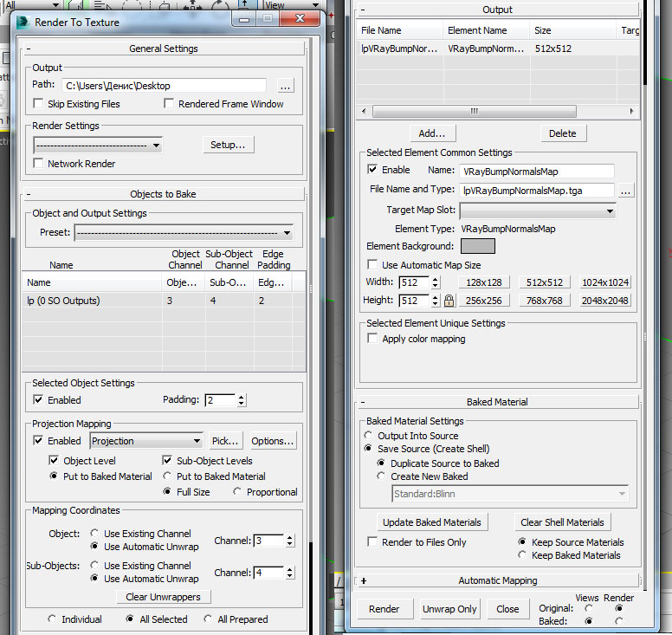The height and width of the screenshot is (635, 672).
Task: Toggle Object Level checkbox
Action: coord(54,461)
